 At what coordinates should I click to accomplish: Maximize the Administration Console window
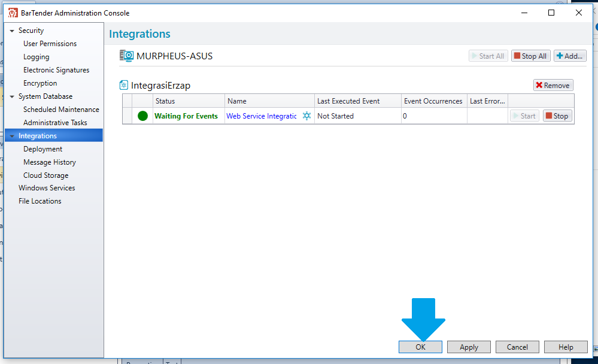(551, 13)
